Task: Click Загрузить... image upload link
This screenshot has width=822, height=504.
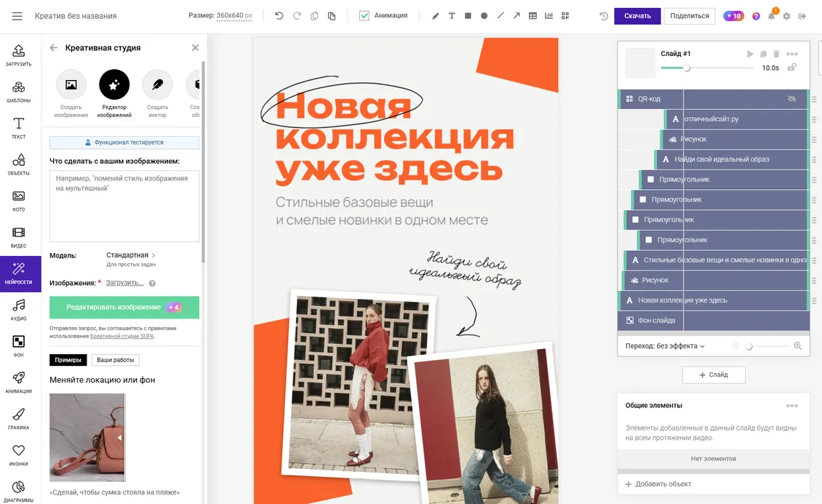Action: (125, 283)
